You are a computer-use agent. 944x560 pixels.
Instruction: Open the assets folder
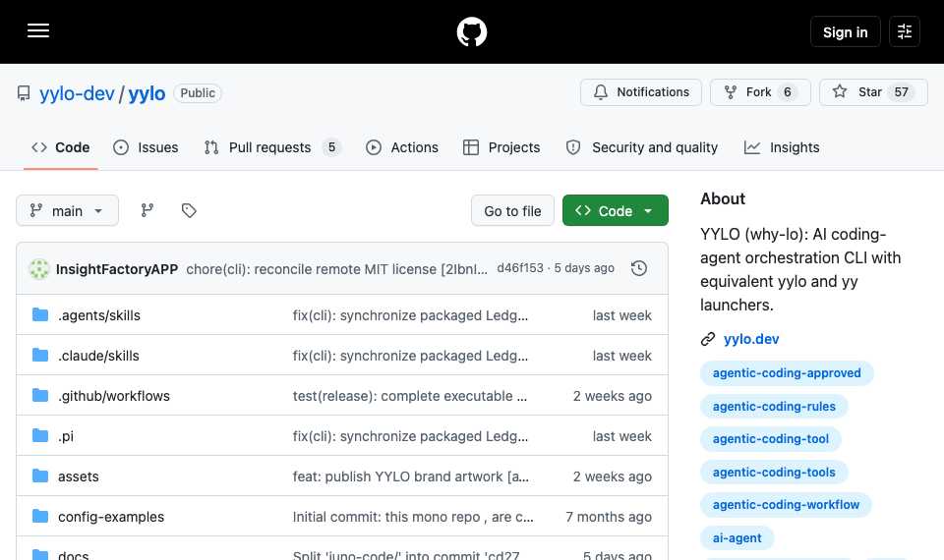79,476
